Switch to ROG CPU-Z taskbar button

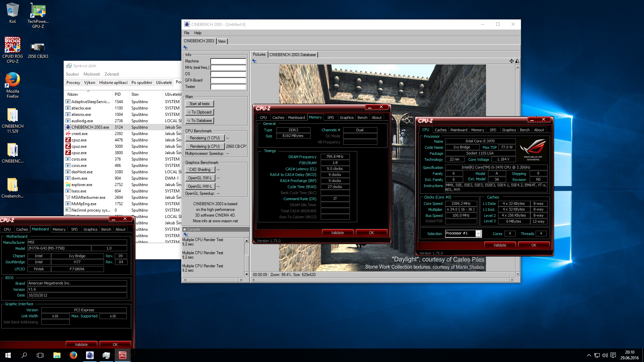(122, 355)
